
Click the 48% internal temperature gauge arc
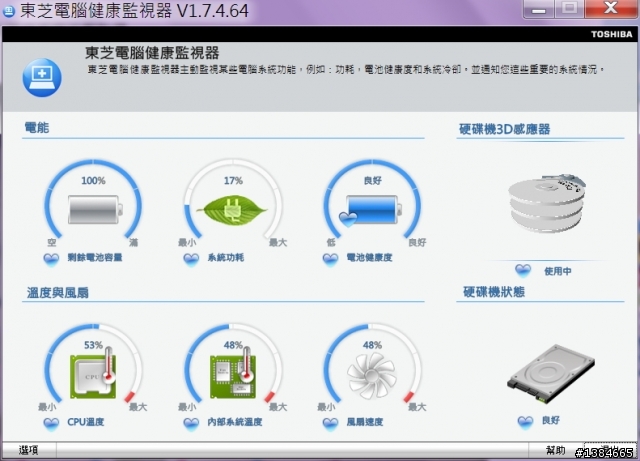(233, 363)
